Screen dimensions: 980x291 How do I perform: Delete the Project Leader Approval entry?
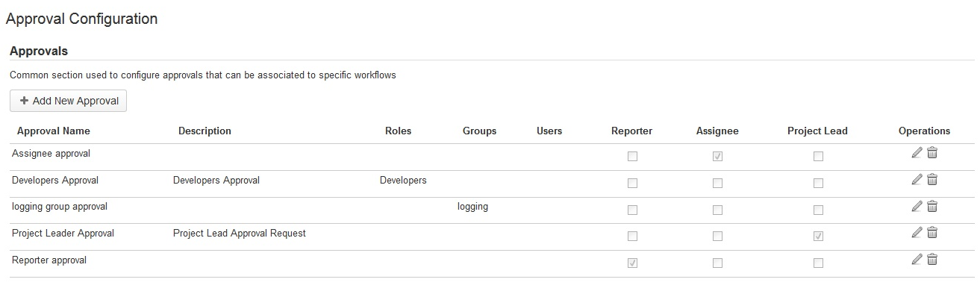932,233
